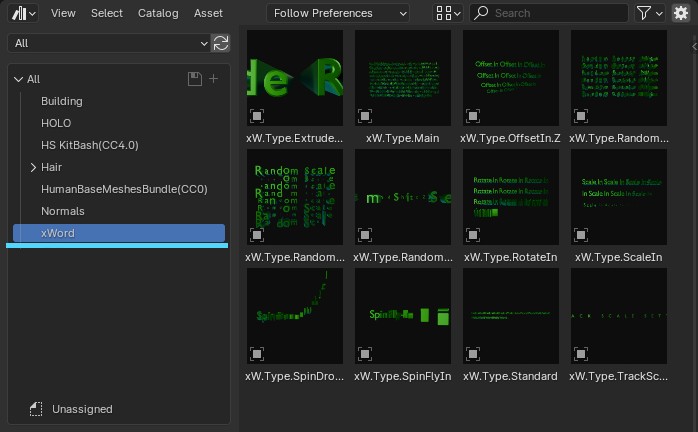Expand the Hair catalog
Screen dimensions: 698x432
point(34,167)
